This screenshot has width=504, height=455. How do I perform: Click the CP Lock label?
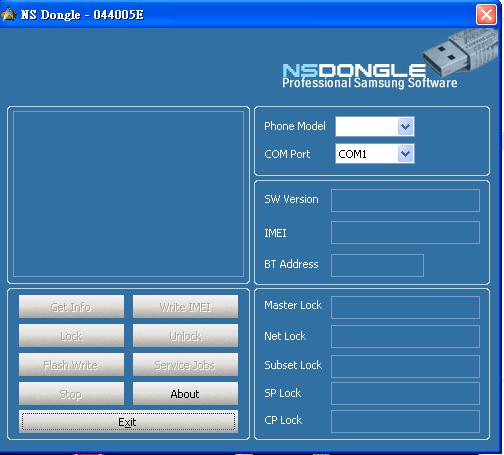[283, 420]
